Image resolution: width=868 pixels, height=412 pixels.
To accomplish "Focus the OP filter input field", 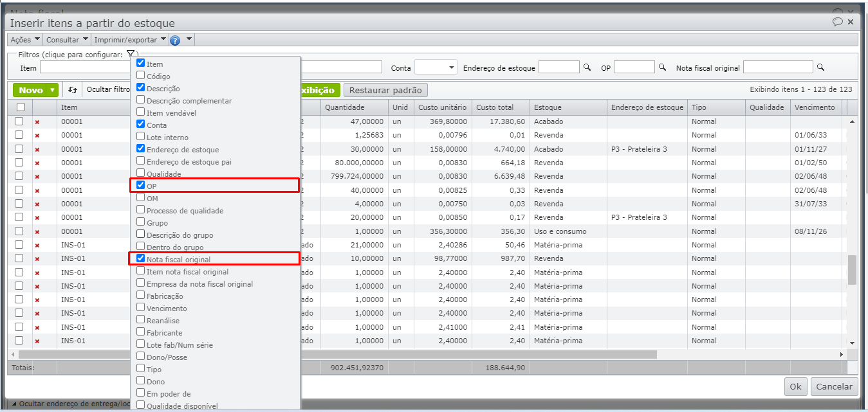I will tap(634, 67).
